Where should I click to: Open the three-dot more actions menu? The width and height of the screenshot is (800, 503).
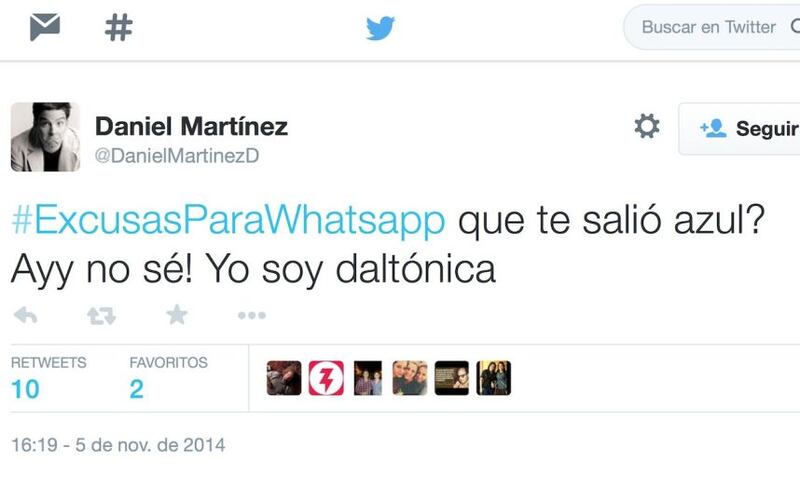(x=252, y=316)
